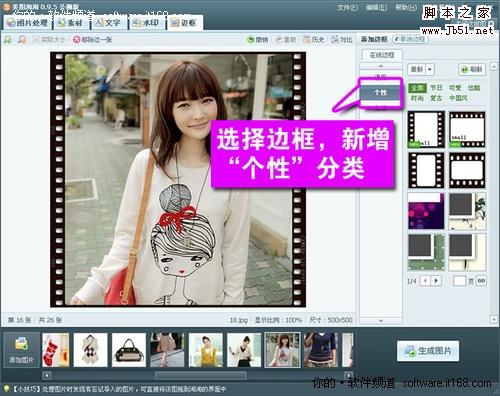Click the 撤销 undo button
This screenshot has width=500, height=396.
point(257,40)
